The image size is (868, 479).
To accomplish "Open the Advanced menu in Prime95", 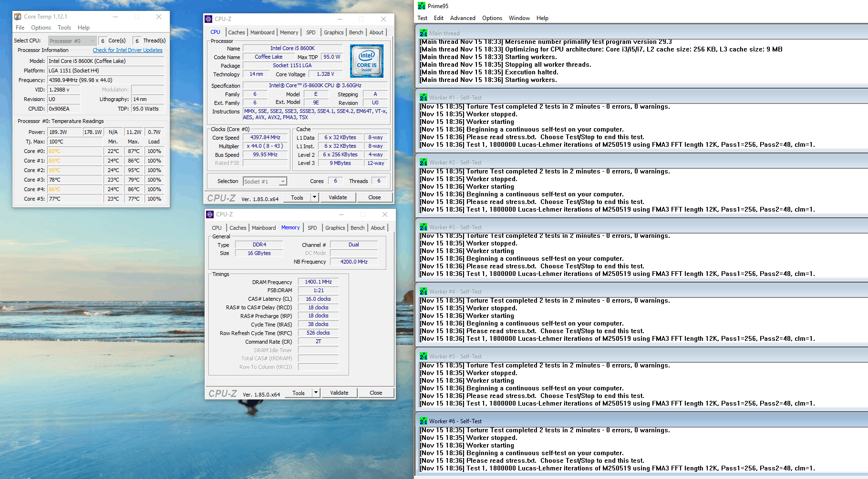I will [463, 18].
